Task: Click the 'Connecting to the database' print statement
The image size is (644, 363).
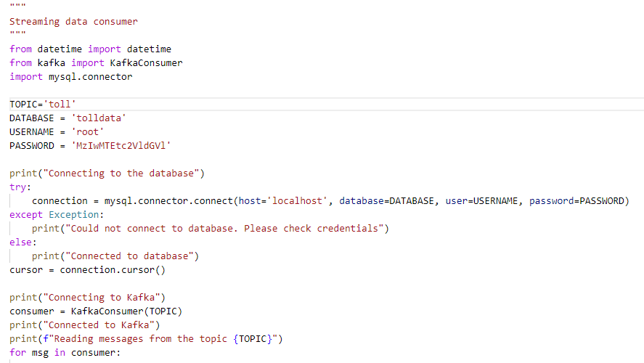Action: tap(107, 174)
